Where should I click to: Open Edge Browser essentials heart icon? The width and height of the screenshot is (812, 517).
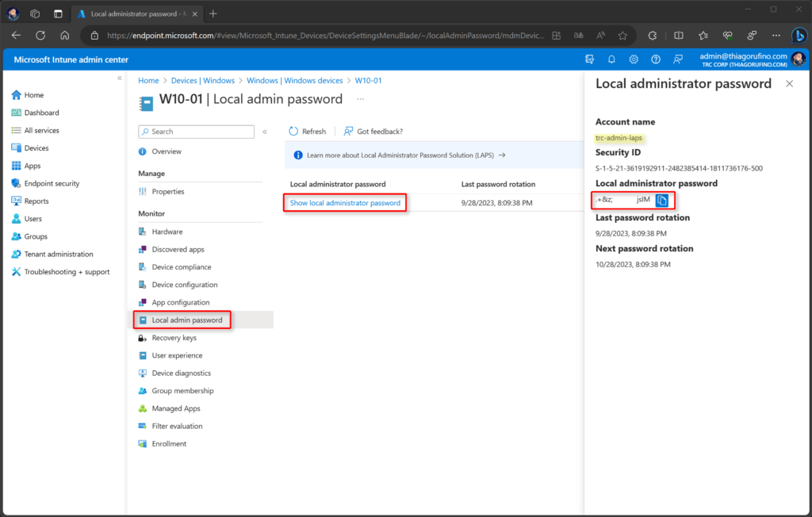[726, 35]
